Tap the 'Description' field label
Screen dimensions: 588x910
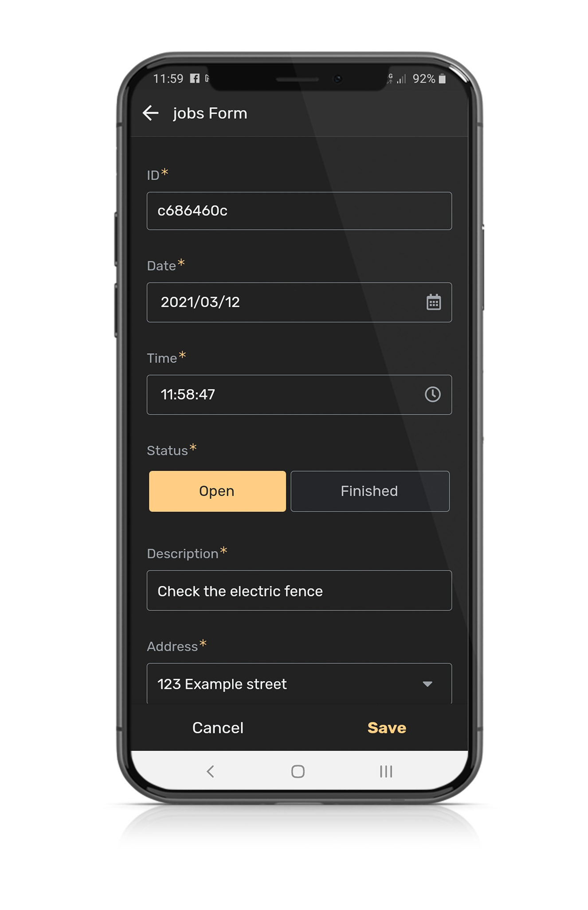183,553
